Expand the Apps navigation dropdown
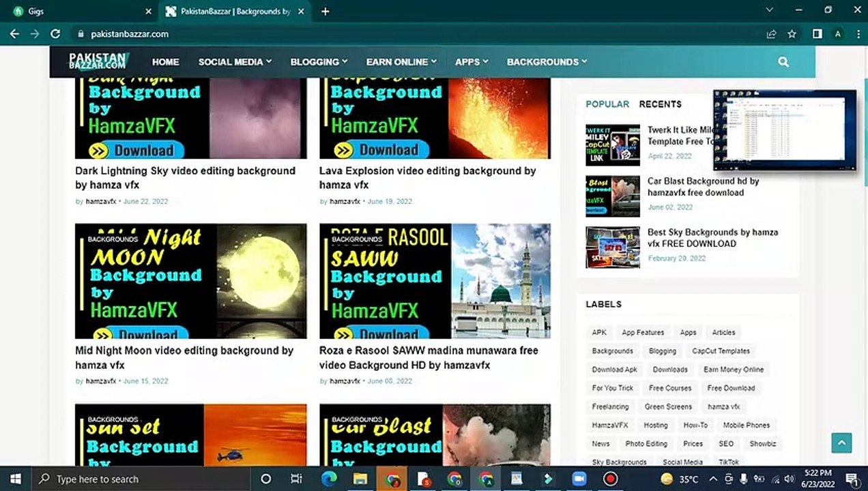The height and width of the screenshot is (491, 868). tap(472, 61)
